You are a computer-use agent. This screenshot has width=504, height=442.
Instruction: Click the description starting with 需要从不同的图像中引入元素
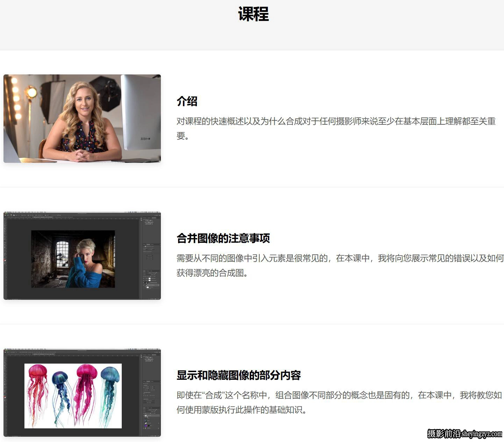point(340,265)
